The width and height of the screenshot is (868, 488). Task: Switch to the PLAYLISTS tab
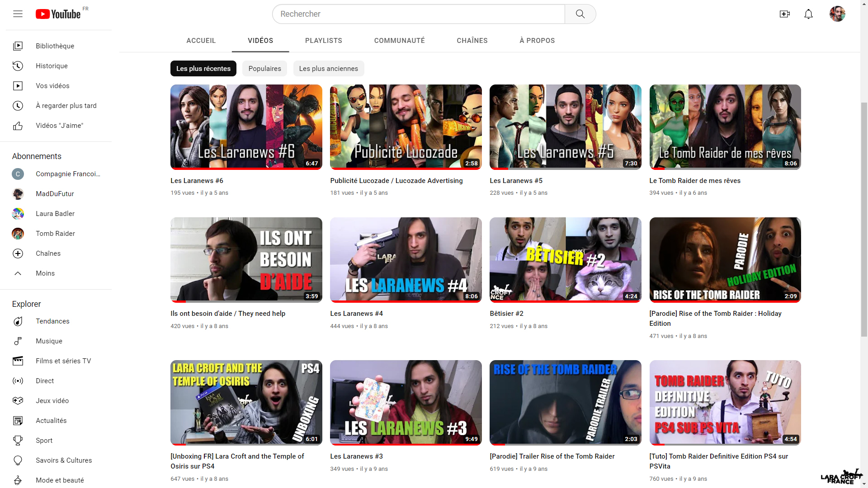tap(323, 41)
